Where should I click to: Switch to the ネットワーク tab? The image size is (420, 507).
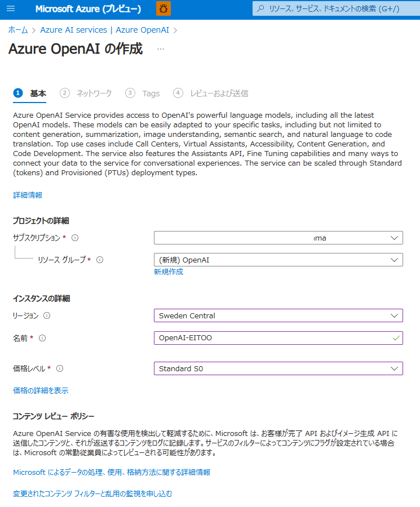[86, 94]
